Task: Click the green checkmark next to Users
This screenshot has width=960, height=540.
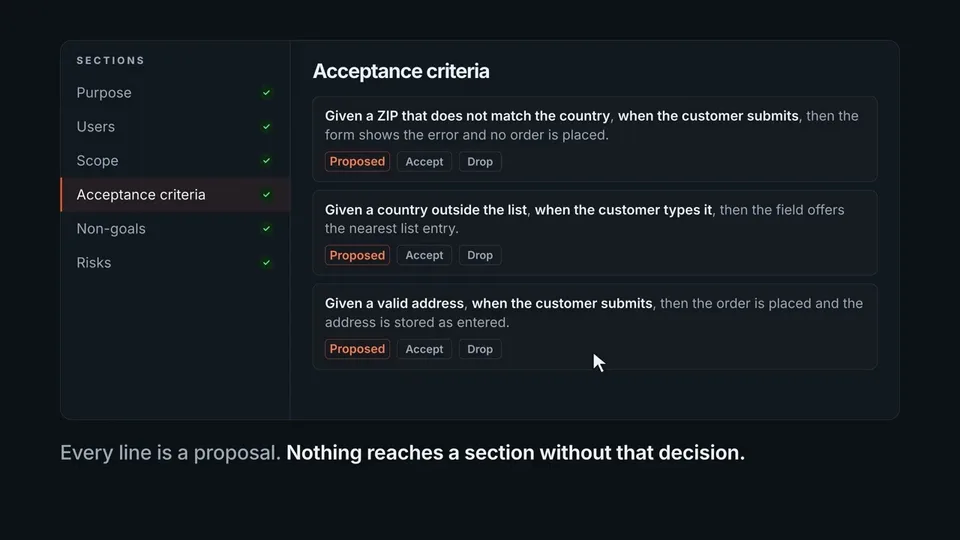Action: [266, 127]
